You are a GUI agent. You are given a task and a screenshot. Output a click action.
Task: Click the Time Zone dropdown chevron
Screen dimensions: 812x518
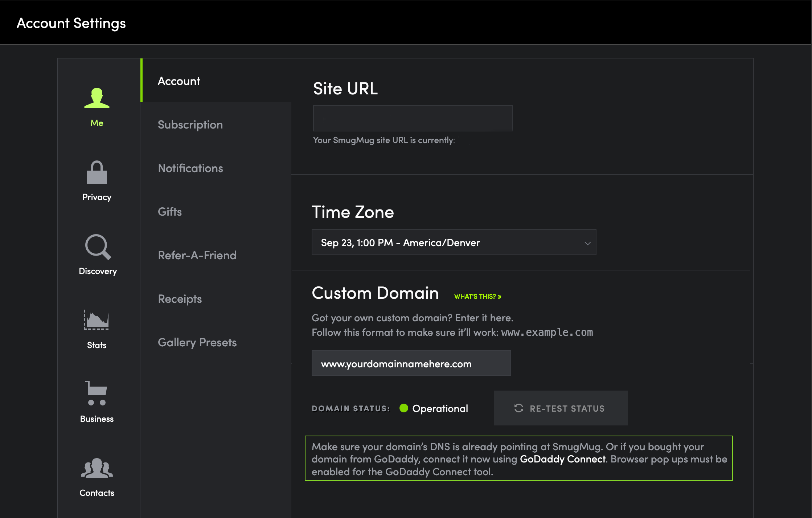[x=587, y=243]
